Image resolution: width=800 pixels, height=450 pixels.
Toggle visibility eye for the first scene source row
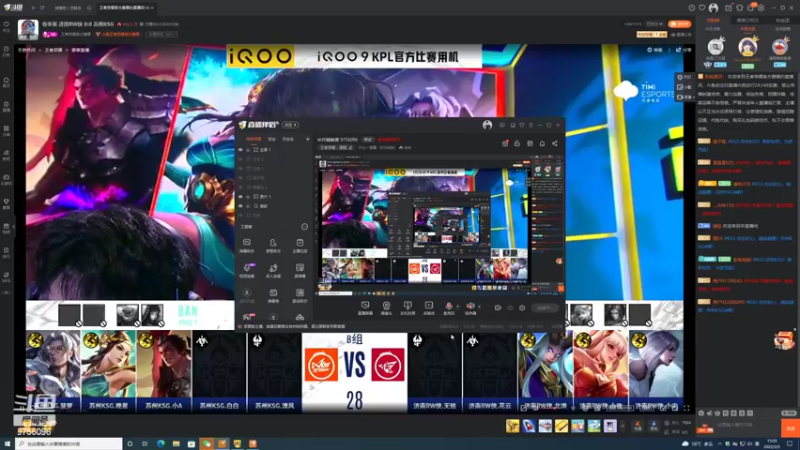click(240, 149)
